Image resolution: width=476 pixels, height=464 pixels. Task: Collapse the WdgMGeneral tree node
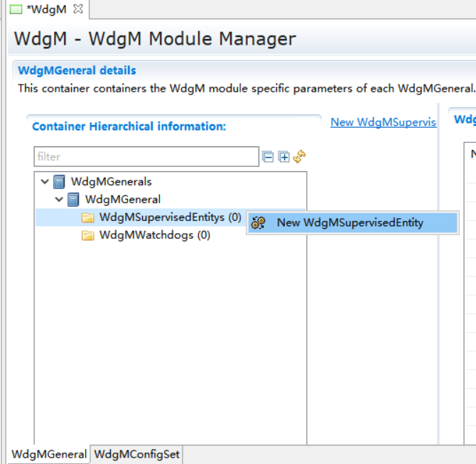tap(60, 199)
